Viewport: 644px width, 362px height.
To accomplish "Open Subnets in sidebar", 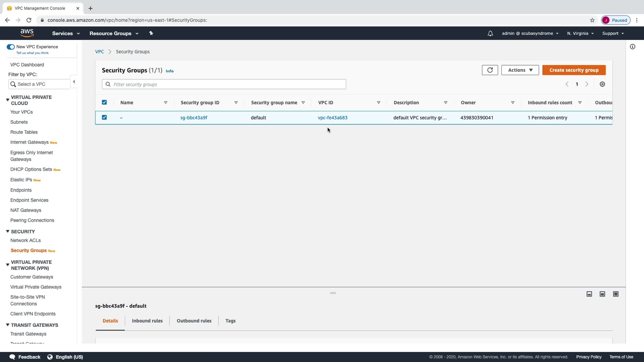I will (19, 122).
